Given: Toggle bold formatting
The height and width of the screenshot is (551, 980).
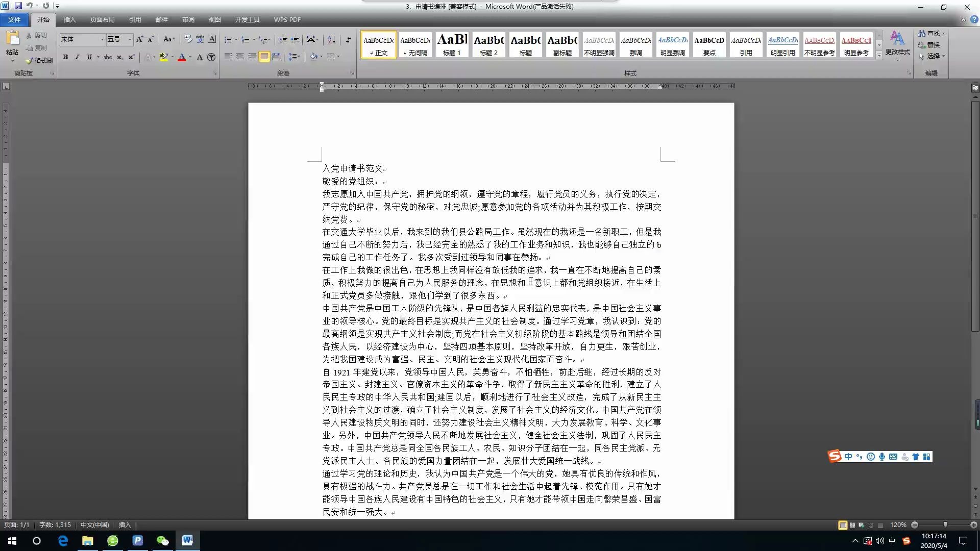Looking at the screenshot, I should click(65, 57).
